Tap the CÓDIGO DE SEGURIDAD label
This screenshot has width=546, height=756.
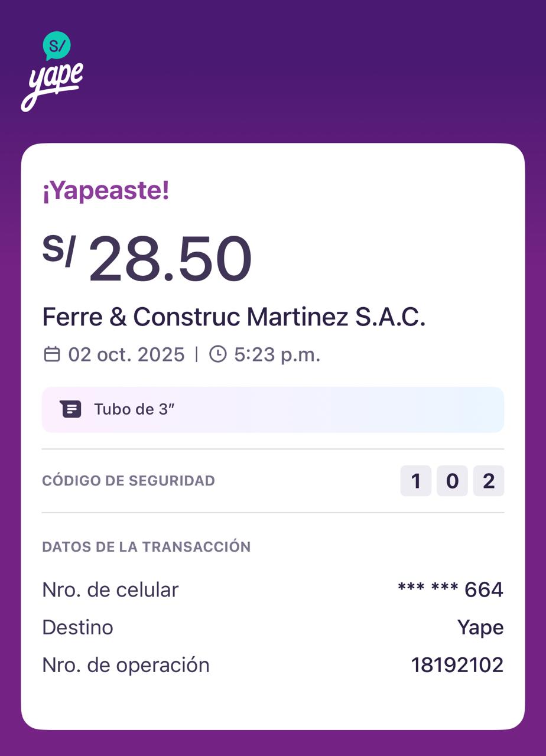coord(128,481)
